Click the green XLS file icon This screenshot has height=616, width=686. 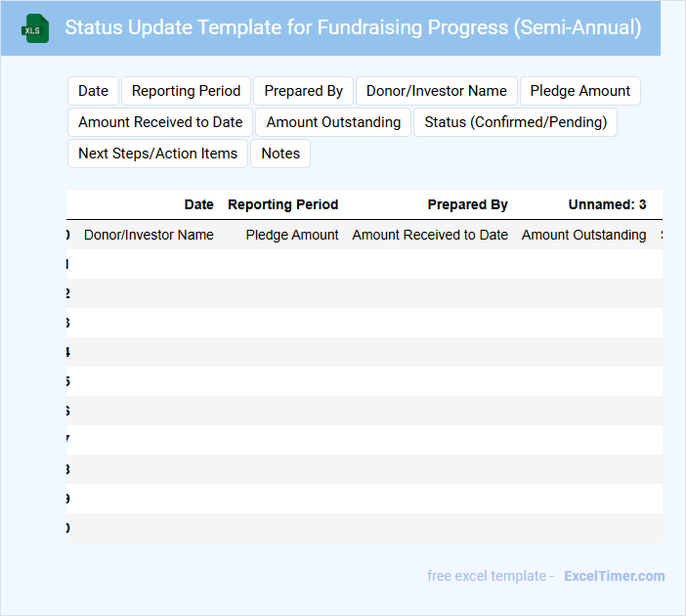click(35, 28)
